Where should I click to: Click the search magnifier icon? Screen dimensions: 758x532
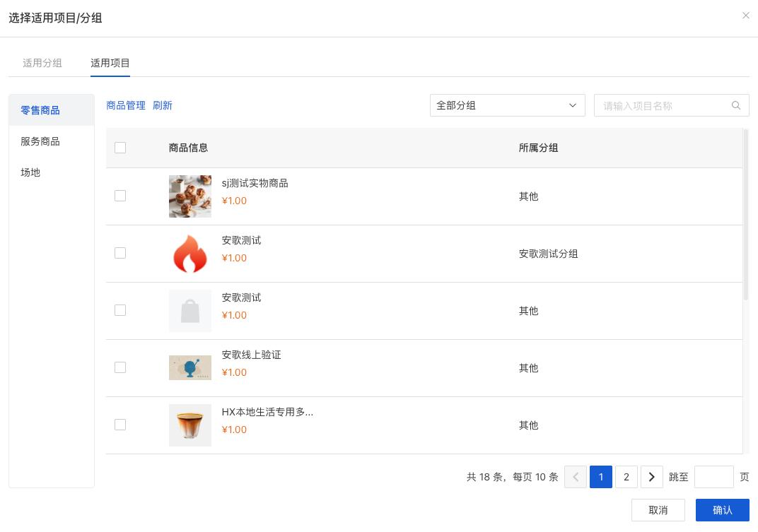(736, 105)
